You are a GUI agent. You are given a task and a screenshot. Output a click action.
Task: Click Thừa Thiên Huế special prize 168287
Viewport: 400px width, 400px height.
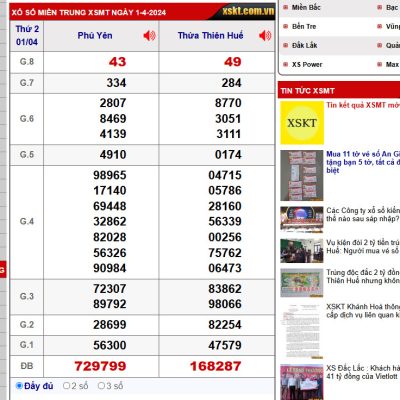215,366
